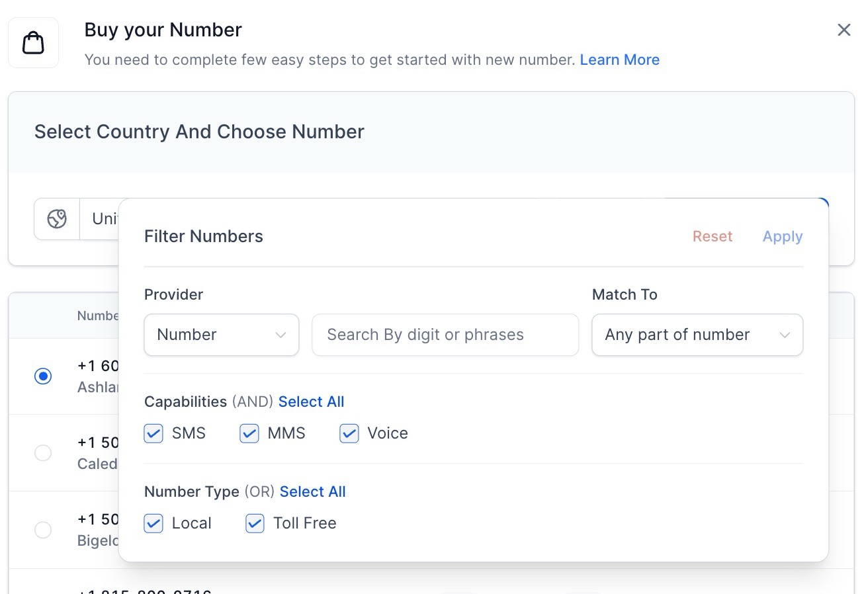868x594 pixels.
Task: Uncheck the Local number type
Action: (153, 524)
